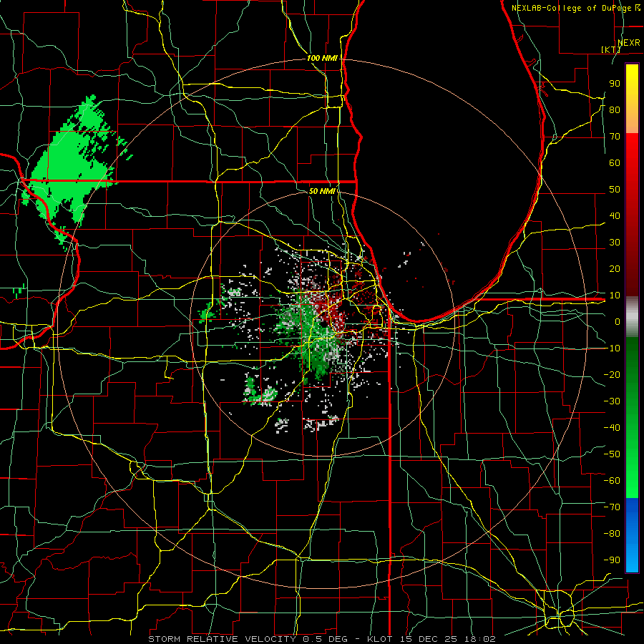644x644 pixels.
Task: Click the '-90' scale value
Action: 612,560
